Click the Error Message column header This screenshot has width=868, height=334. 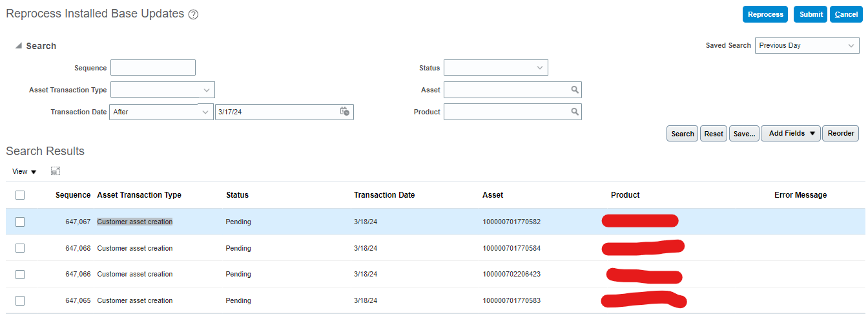[800, 195]
